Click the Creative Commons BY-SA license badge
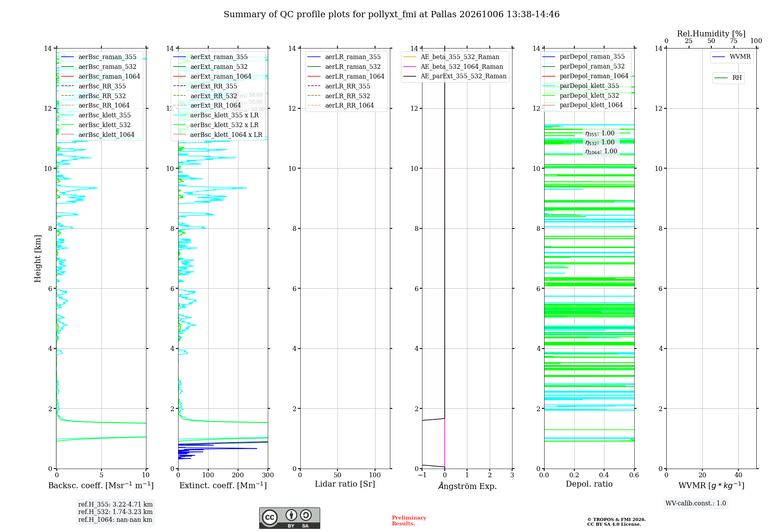 pyautogui.click(x=289, y=518)
